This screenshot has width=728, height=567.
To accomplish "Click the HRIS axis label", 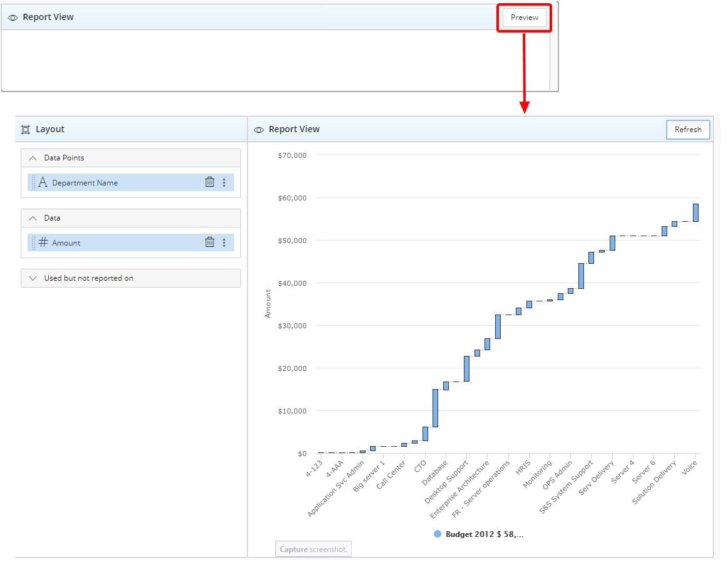I will pos(523,467).
